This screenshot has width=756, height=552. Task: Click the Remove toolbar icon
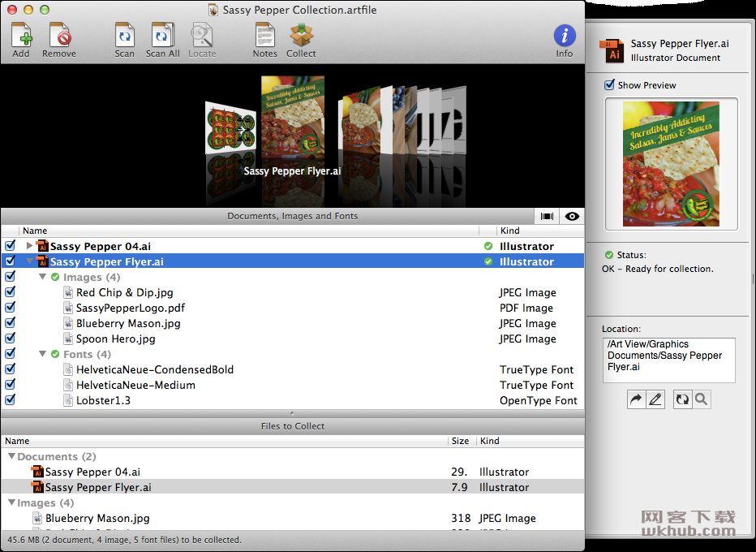pyautogui.click(x=59, y=35)
